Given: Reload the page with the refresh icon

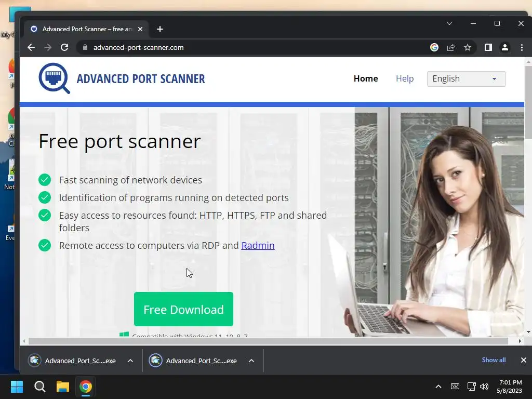Looking at the screenshot, I should click(x=64, y=47).
